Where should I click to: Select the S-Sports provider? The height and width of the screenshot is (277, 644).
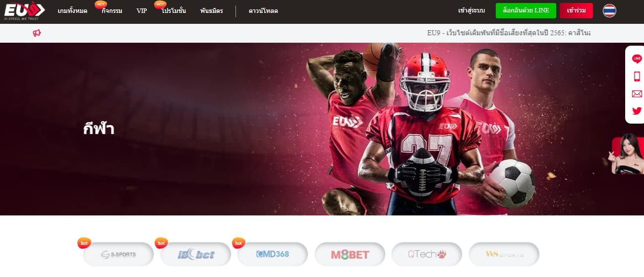coord(118,255)
